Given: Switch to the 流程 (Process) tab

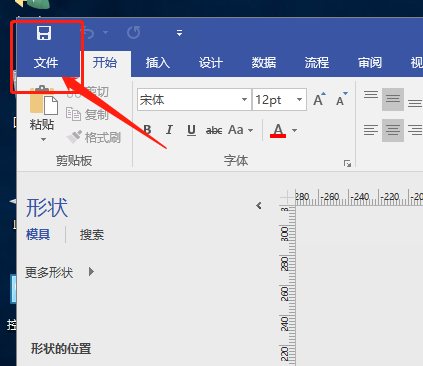Looking at the screenshot, I should pos(317,63).
